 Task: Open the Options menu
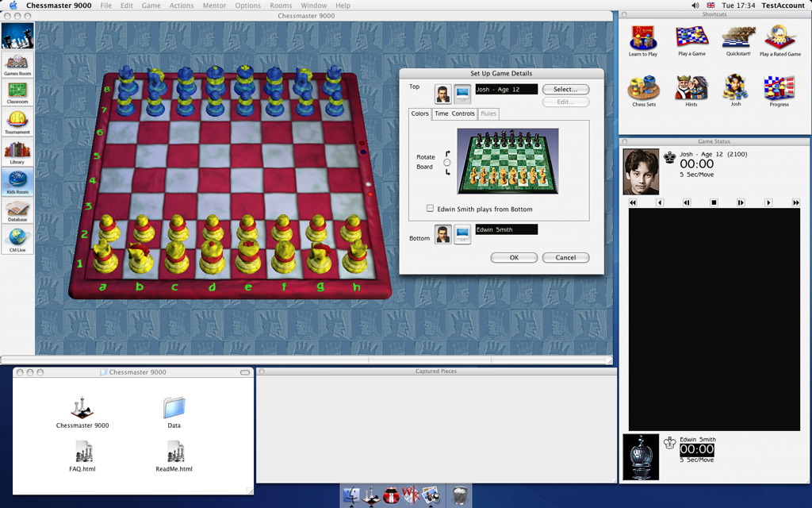247,6
